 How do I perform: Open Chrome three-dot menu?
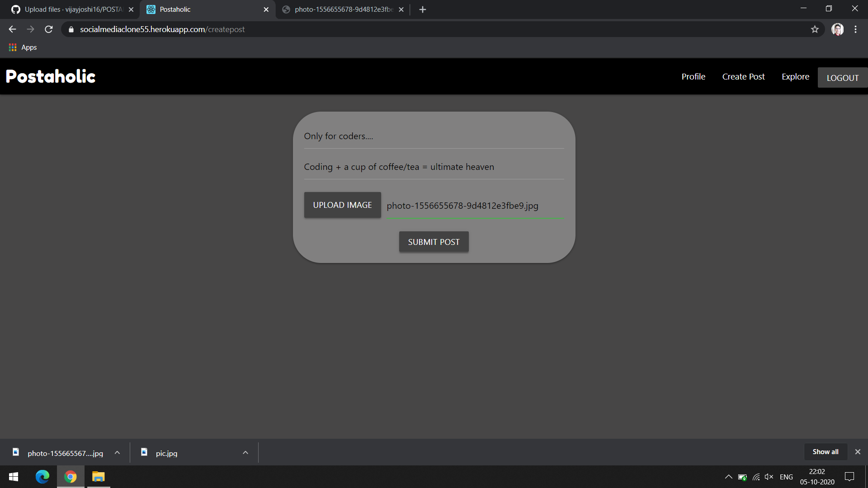click(855, 29)
